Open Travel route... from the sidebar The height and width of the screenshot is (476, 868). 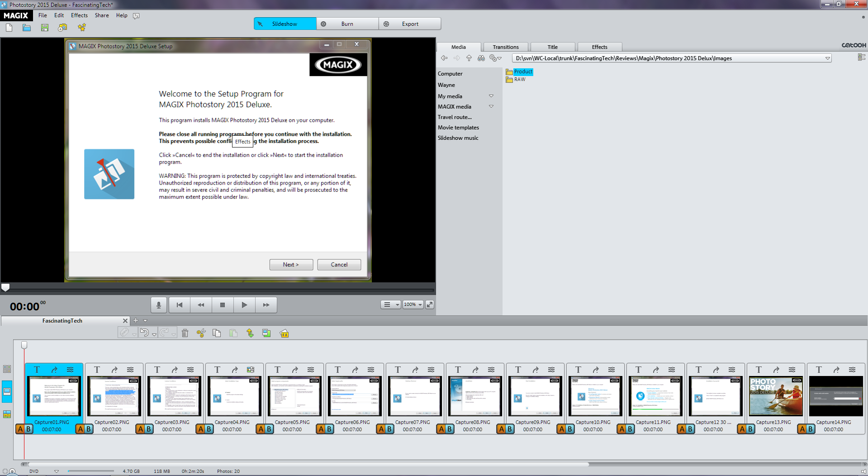click(455, 117)
